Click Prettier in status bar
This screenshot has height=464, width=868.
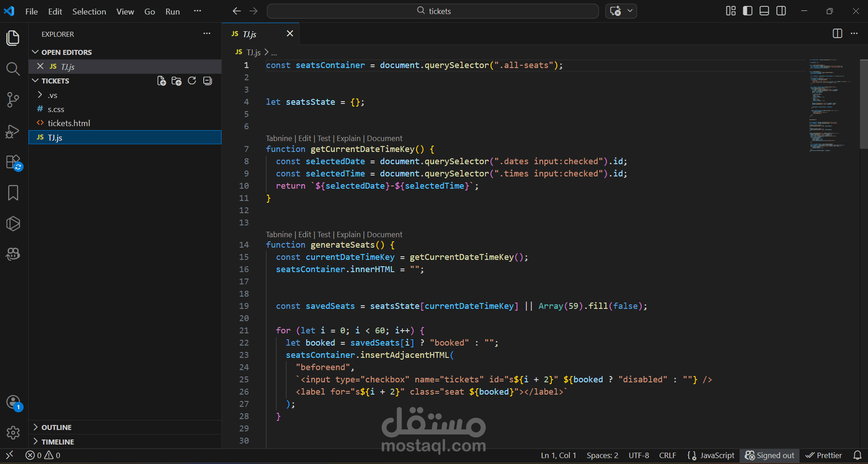[824, 455]
